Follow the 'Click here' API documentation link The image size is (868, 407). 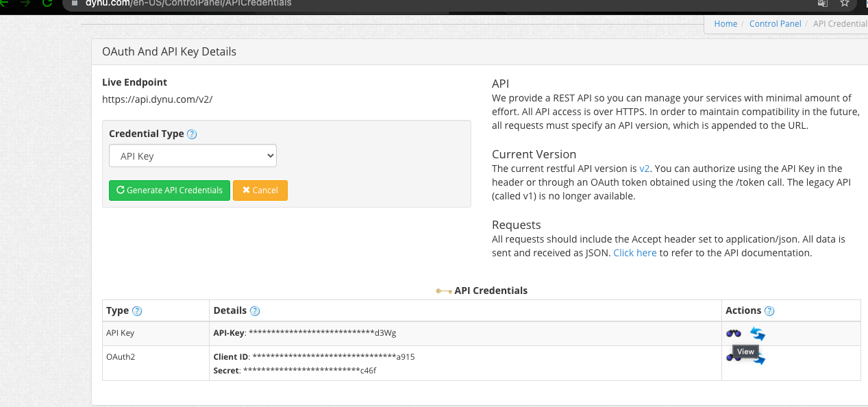[x=634, y=253]
